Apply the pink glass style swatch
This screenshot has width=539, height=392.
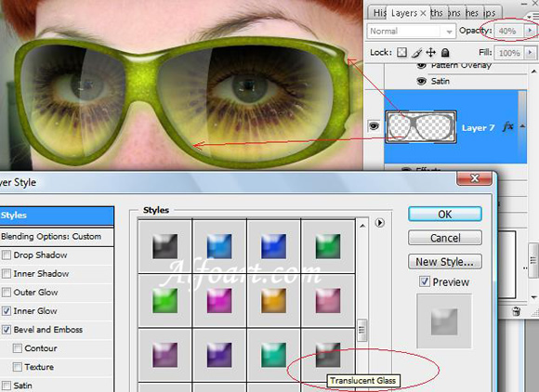(x=328, y=301)
